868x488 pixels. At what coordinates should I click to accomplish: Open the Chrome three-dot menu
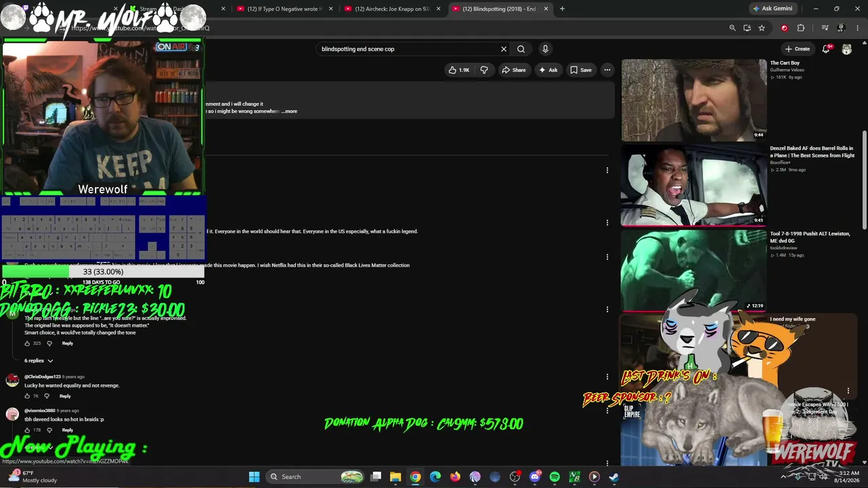click(x=857, y=28)
